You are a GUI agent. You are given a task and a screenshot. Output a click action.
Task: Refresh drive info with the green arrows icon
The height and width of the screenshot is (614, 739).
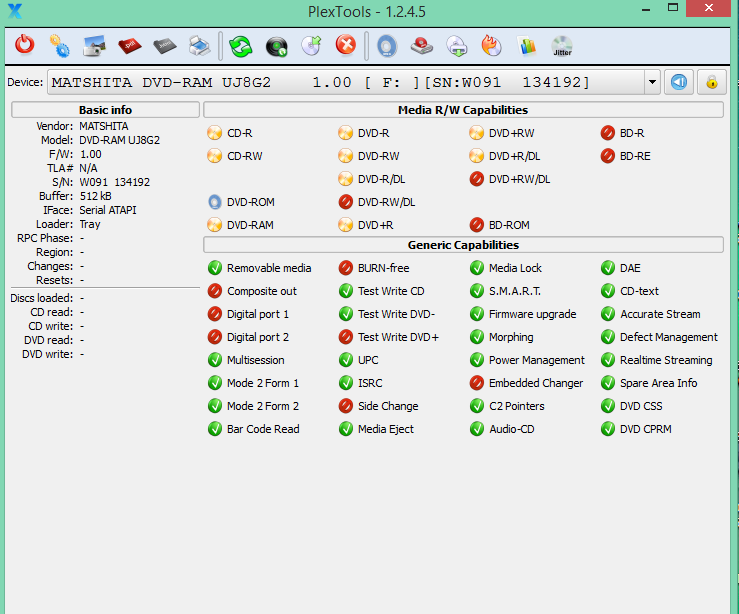pyautogui.click(x=241, y=46)
